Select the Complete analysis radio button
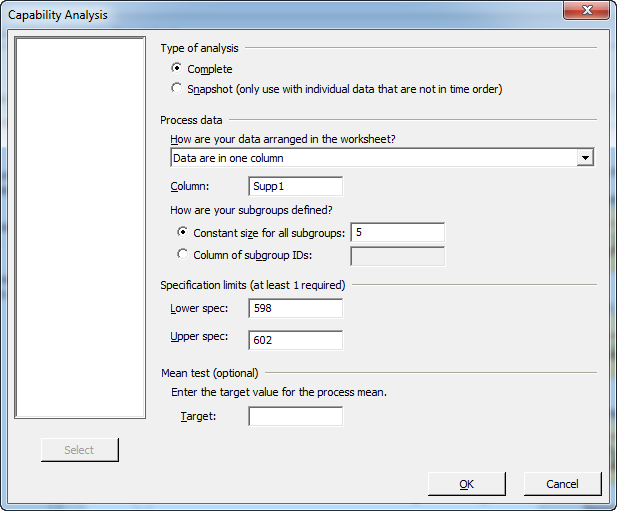The image size is (617, 511). 177,68
